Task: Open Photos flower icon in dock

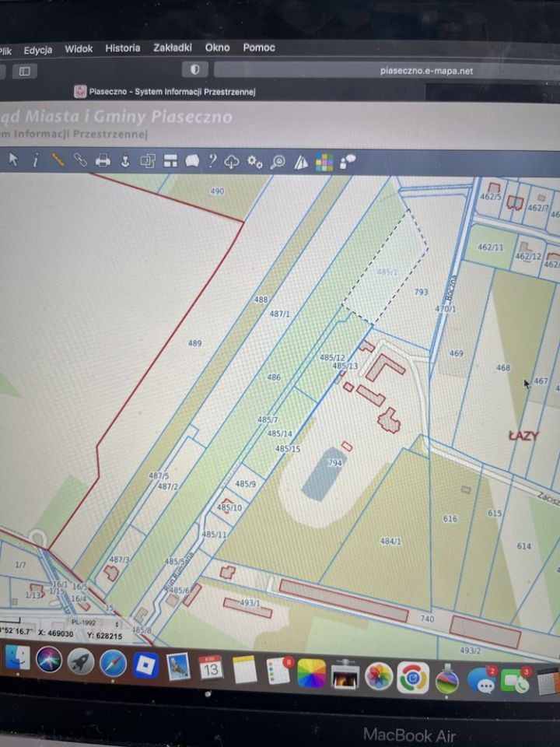Action: pyautogui.click(x=378, y=676)
